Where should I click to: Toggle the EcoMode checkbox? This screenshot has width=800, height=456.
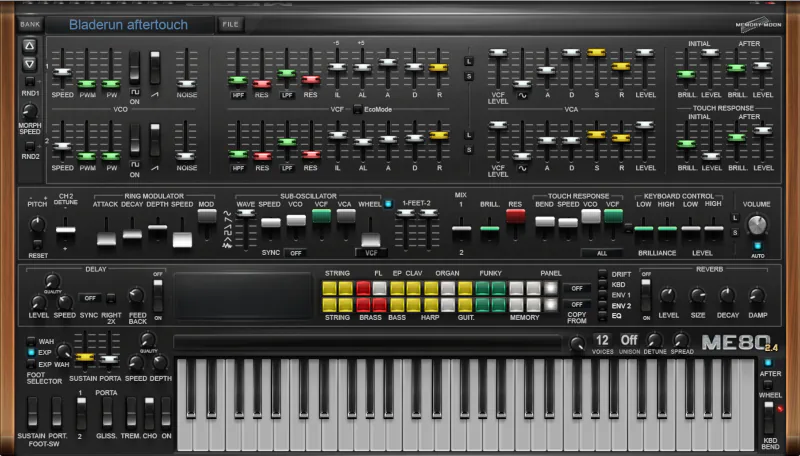click(x=358, y=109)
